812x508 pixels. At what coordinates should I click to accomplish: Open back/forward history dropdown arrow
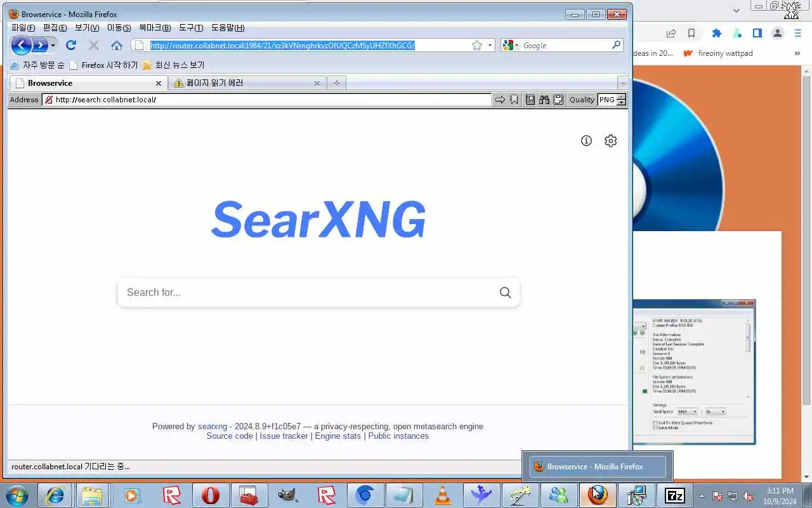tap(53, 45)
